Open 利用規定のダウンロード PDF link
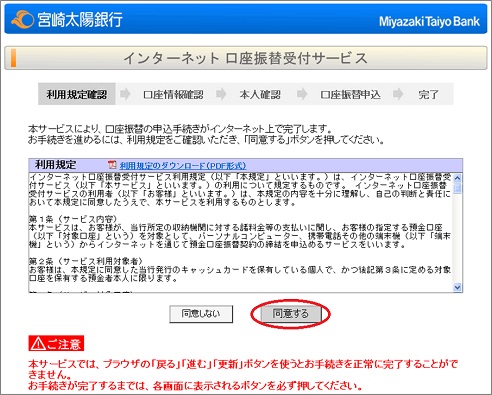The image size is (492, 395). coord(183,166)
